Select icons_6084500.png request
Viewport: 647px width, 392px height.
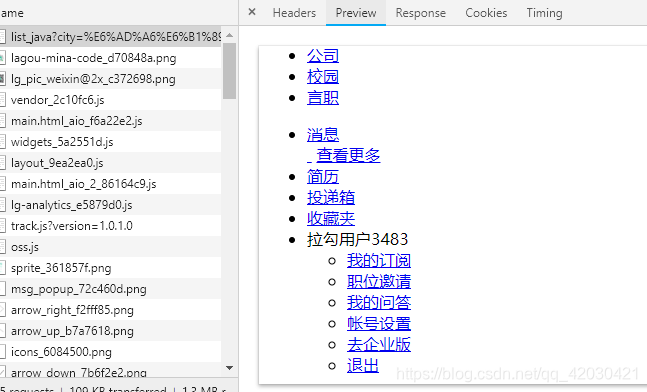(x=111, y=352)
